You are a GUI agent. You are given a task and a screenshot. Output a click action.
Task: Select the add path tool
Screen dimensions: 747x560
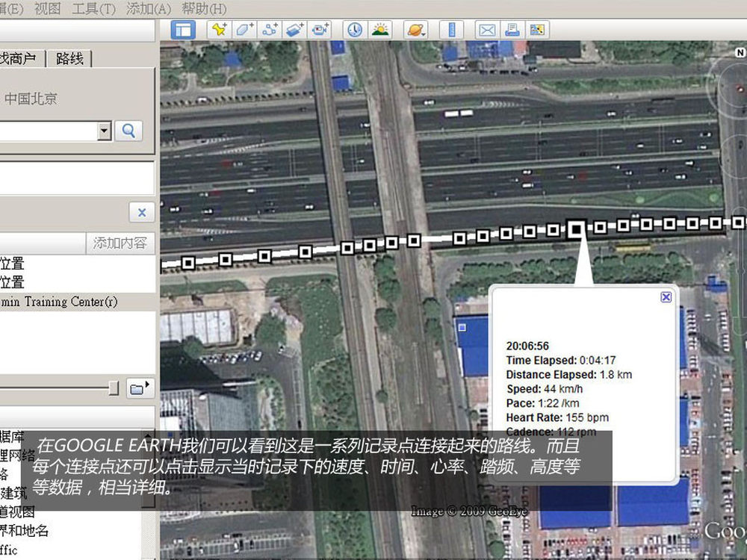tap(270, 30)
